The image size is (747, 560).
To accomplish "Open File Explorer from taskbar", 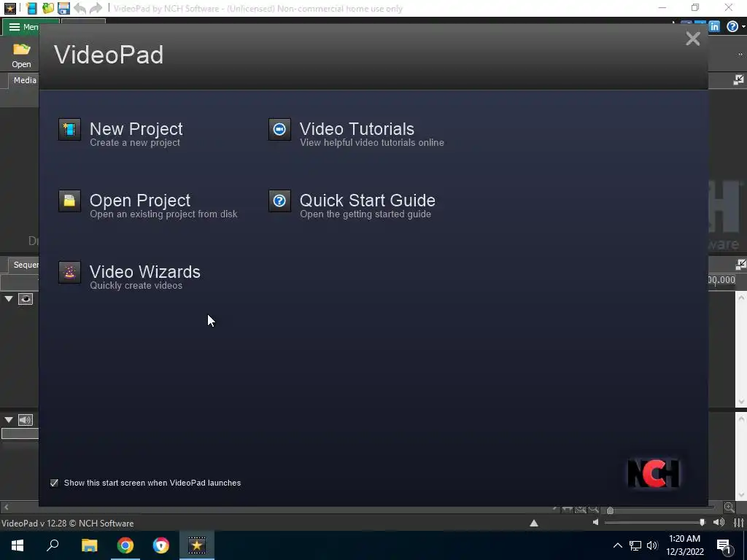I will pos(89,545).
